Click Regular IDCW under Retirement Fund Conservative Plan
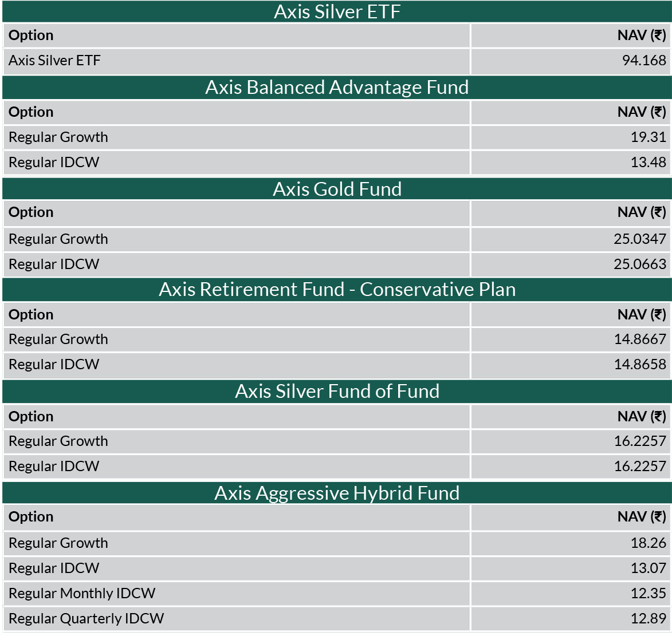Screen dimensions: 672x636 54,365
